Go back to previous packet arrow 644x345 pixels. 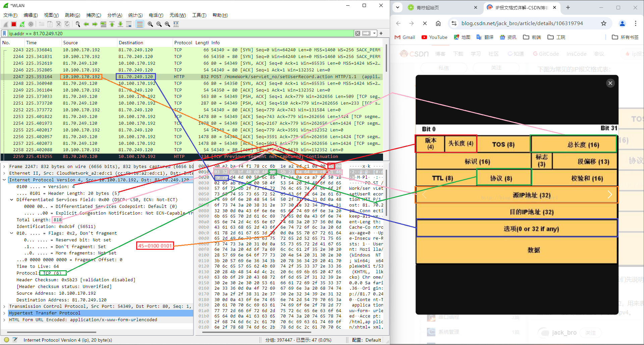coord(86,24)
